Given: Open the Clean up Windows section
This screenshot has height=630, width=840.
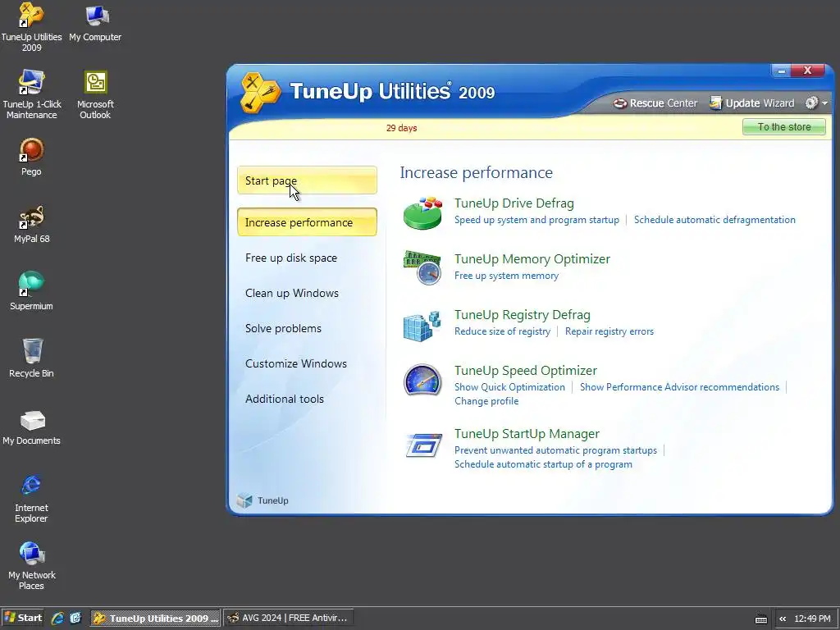Looking at the screenshot, I should [x=292, y=293].
